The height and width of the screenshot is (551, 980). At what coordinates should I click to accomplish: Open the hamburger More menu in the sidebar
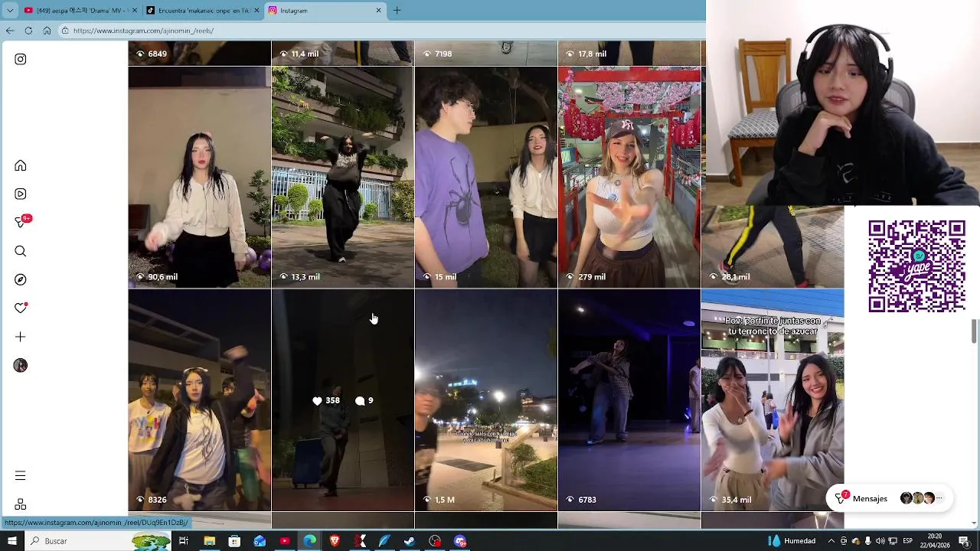pyautogui.click(x=21, y=475)
